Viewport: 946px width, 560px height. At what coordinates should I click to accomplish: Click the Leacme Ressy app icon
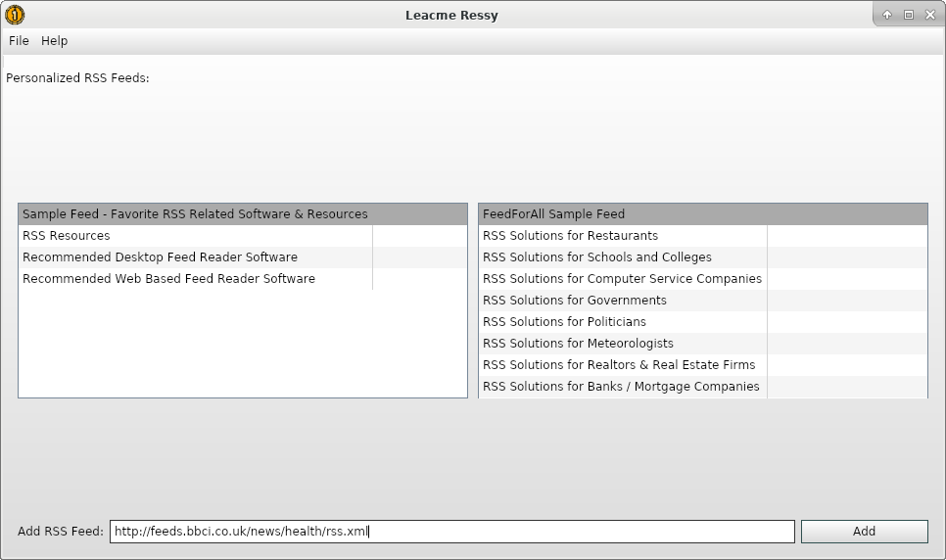(15, 15)
